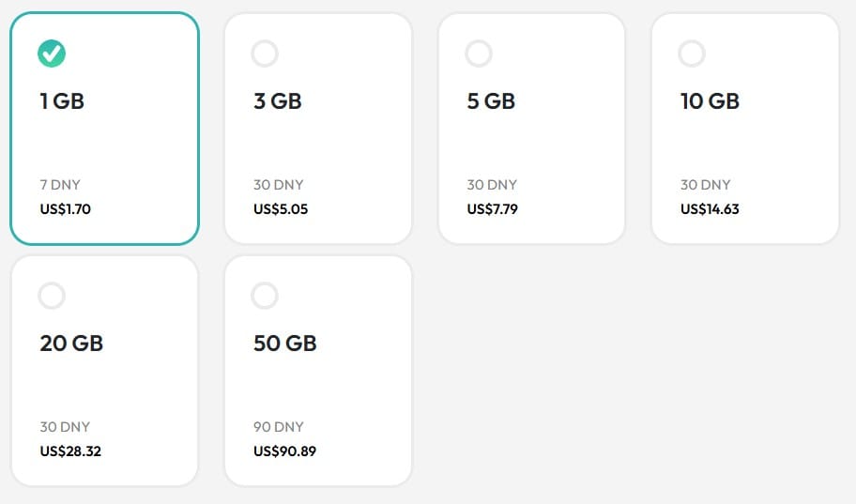
Task: Click the 90 DNY validity label
Action: [279, 427]
